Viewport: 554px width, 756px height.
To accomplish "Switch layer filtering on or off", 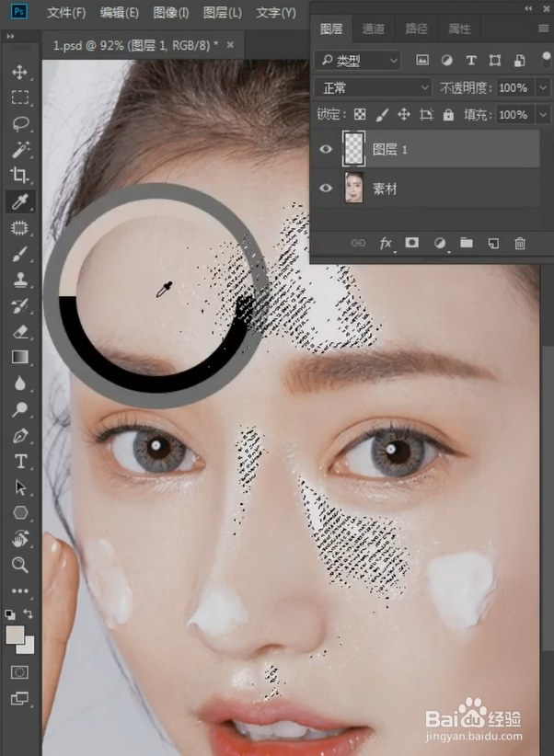I will (x=546, y=61).
